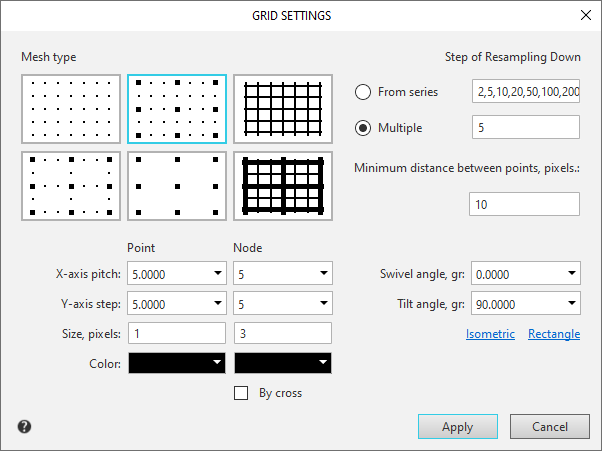Select the thin line grid mesh type

tap(283, 109)
